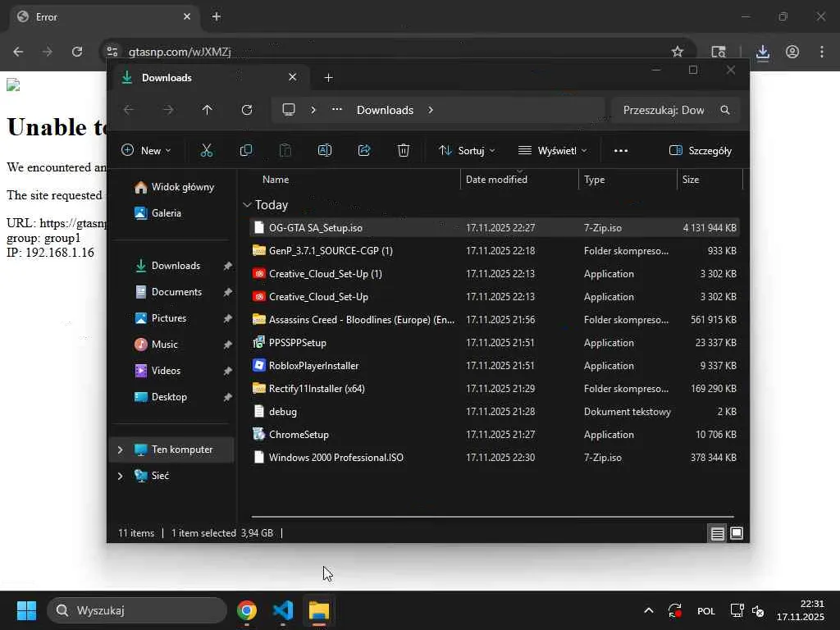Open the See more ellipsis menu
The image size is (840, 630).
[x=621, y=150]
